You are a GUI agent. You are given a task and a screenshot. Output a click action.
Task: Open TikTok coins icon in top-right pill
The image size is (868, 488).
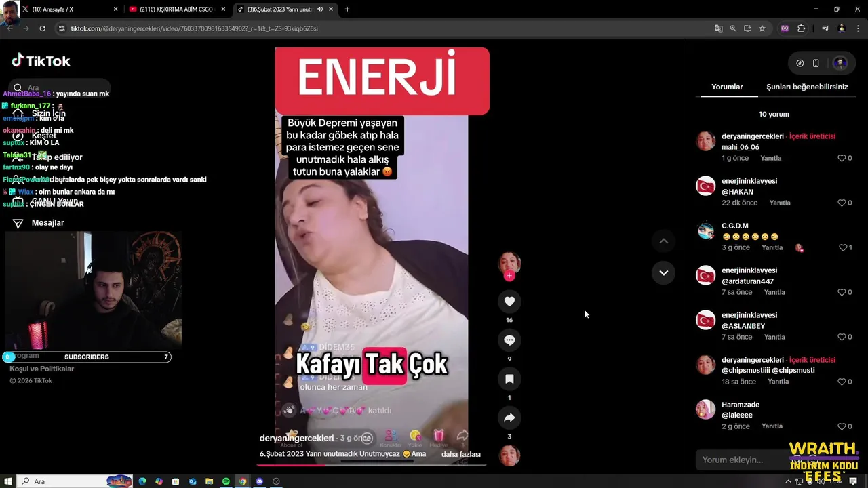800,63
